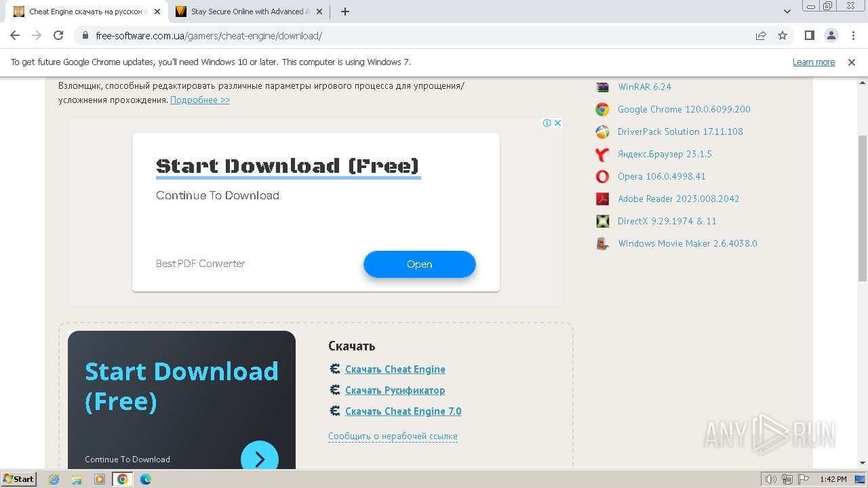Open the Chrome profile menu

pos(831,35)
